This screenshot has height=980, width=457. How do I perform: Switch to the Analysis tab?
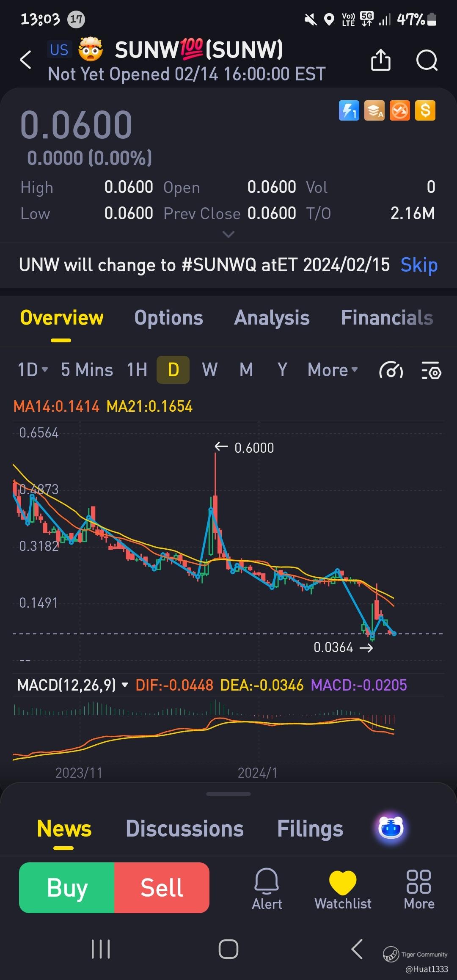click(x=272, y=318)
